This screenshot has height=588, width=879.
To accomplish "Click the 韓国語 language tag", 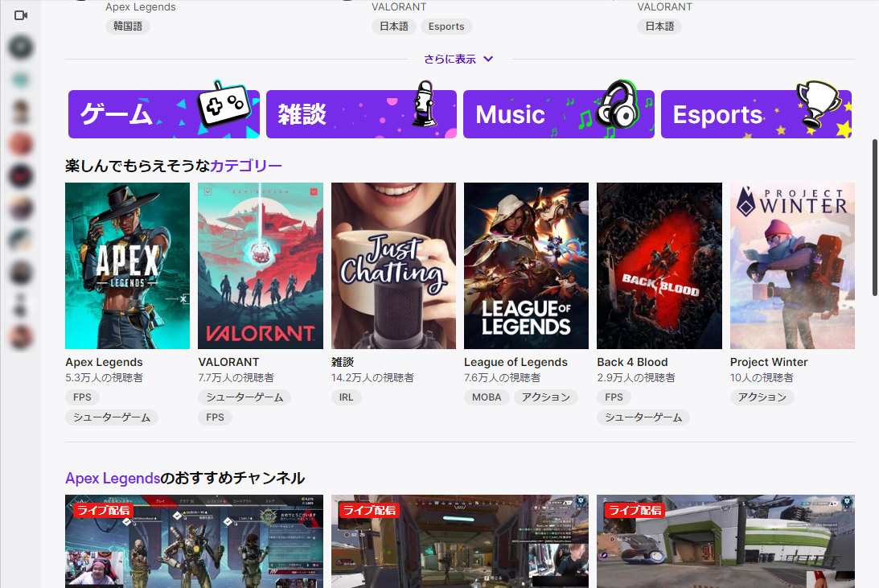I will point(128,27).
